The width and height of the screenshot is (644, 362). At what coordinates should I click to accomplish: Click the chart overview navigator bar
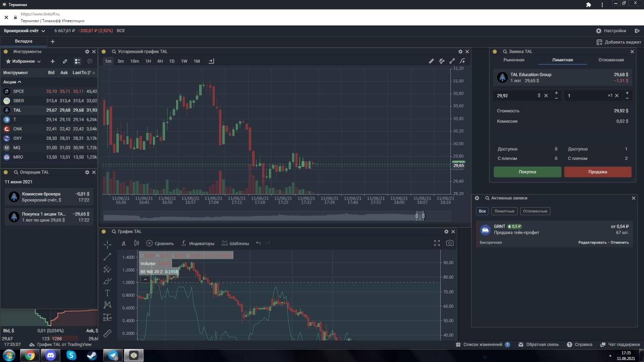pos(277,216)
